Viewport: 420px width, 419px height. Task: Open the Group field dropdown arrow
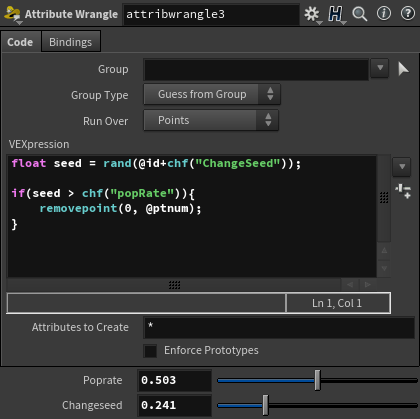[x=380, y=68]
